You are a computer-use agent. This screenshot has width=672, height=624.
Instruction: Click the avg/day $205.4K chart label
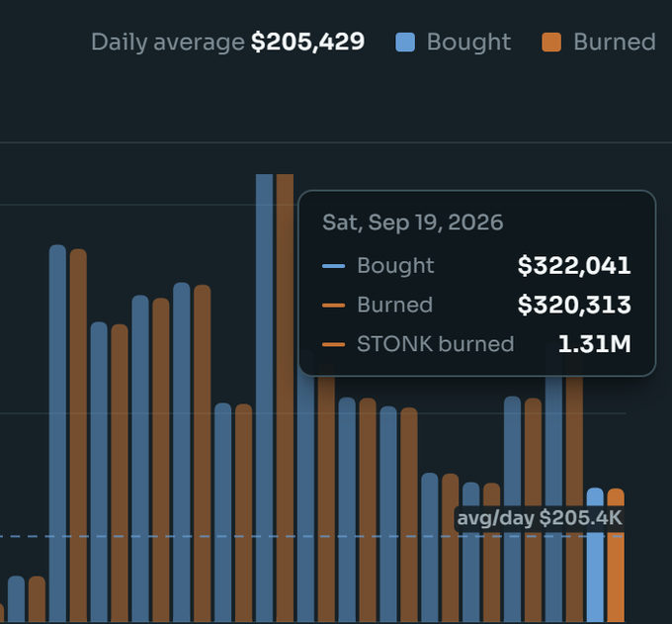[540, 518]
